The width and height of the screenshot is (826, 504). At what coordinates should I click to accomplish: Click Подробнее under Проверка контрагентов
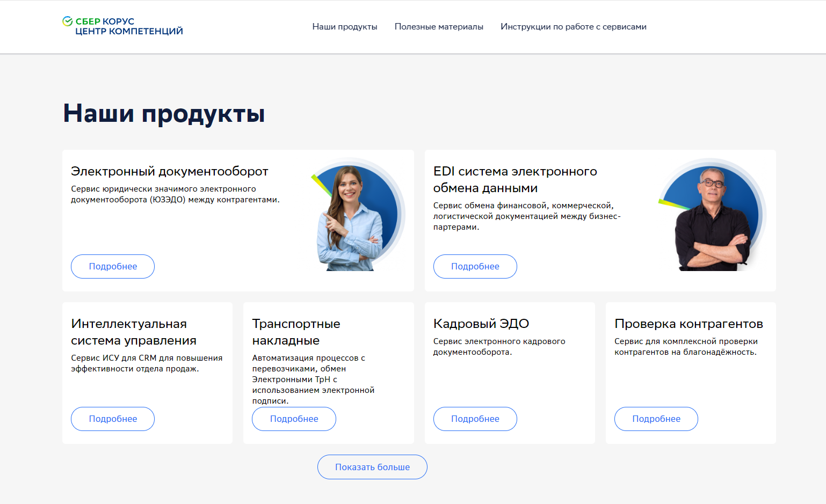point(656,419)
